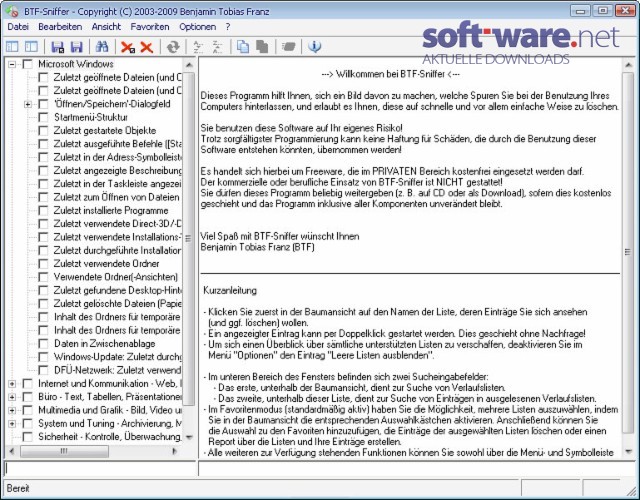Screen dimensions: 640x500
Task: Select Zuletzt zum Öffnen von Dateien entry
Action: [116, 198]
